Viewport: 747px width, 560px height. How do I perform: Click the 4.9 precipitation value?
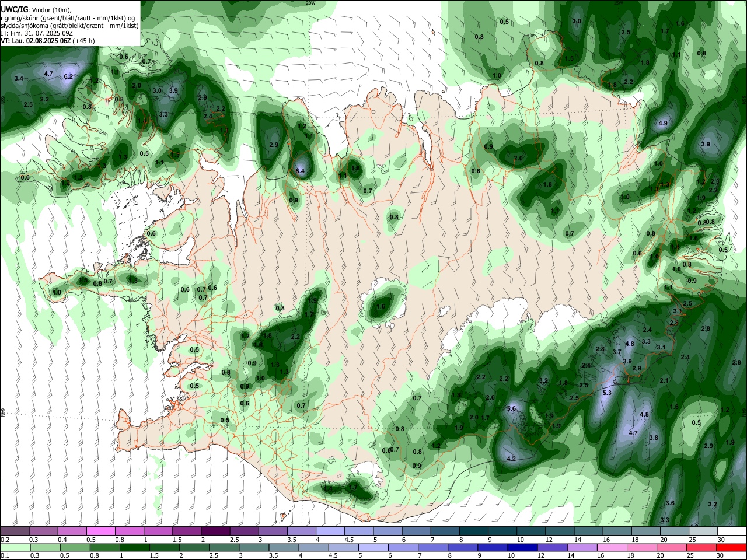point(663,124)
